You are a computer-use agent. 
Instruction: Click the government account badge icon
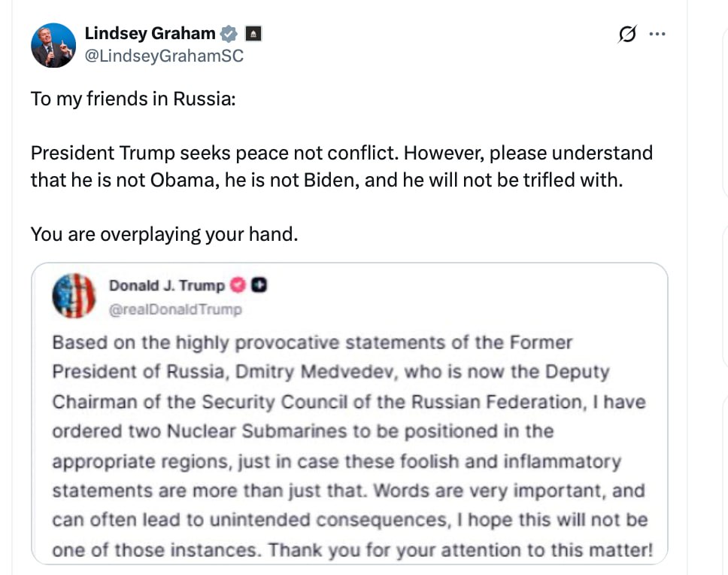point(253,34)
